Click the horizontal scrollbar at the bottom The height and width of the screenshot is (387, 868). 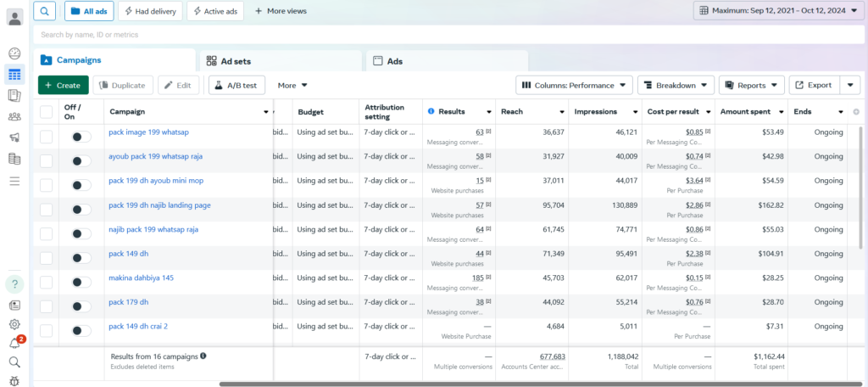pyautogui.click(x=540, y=384)
